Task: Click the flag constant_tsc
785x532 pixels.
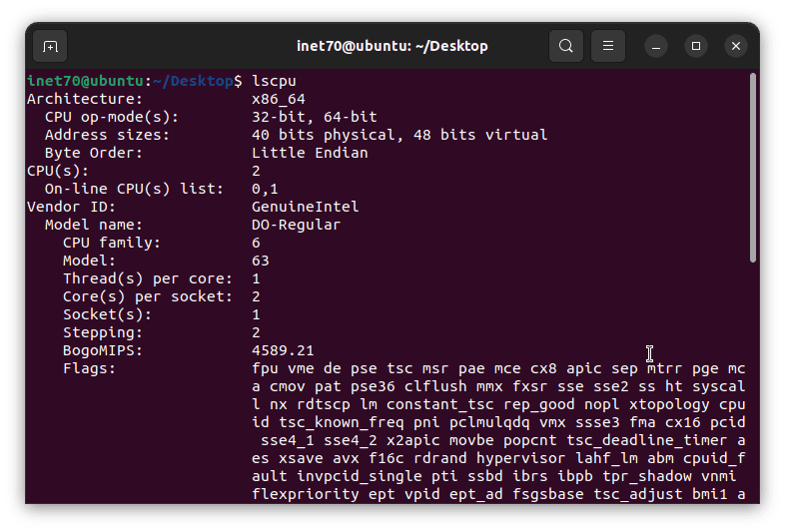Action: [439, 405]
